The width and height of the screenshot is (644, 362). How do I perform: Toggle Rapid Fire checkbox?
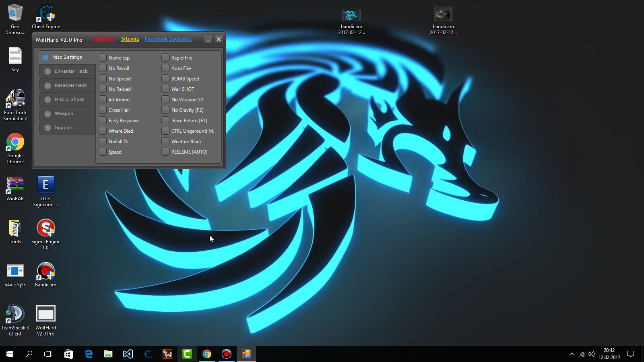[165, 58]
